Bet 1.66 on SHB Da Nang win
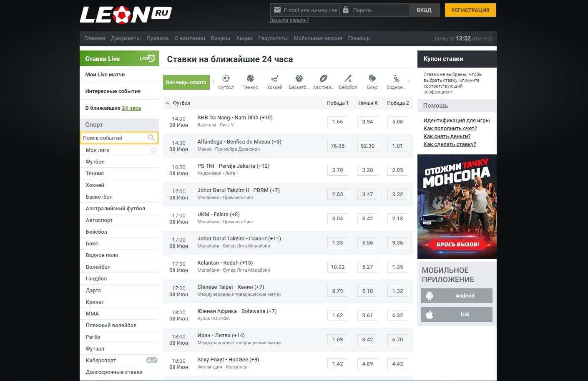 click(337, 122)
